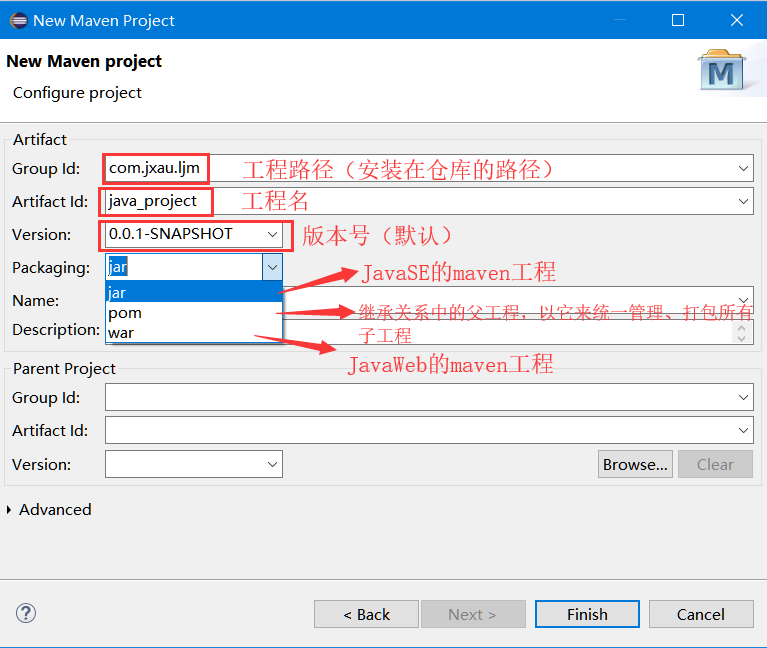Image resolution: width=767 pixels, height=648 pixels.
Task: Go back with the < Back button
Action: click(x=366, y=614)
